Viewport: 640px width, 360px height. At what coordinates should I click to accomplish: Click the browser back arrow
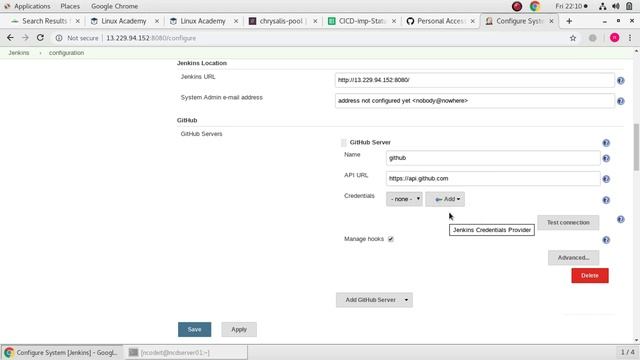tap(10, 38)
